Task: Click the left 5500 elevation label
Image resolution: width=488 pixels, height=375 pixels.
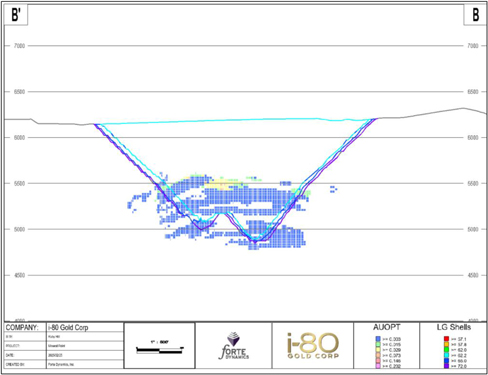Action: 19,183
